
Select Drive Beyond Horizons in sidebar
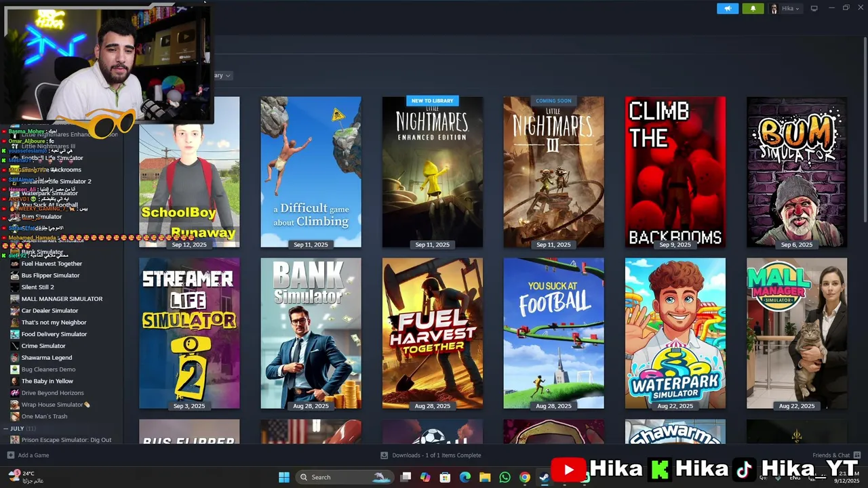(x=53, y=393)
